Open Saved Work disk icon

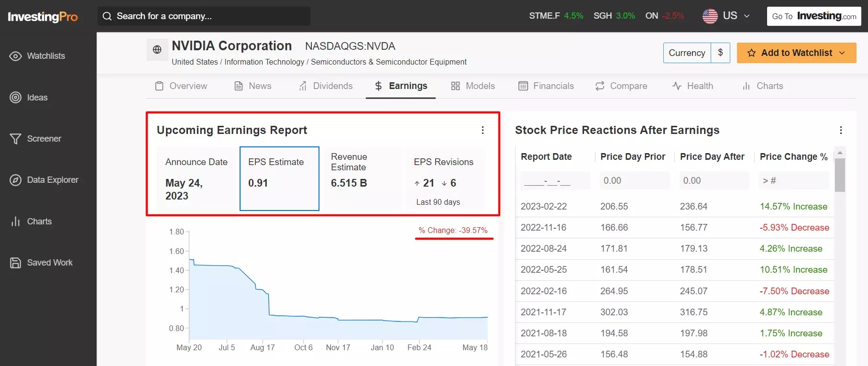click(15, 263)
